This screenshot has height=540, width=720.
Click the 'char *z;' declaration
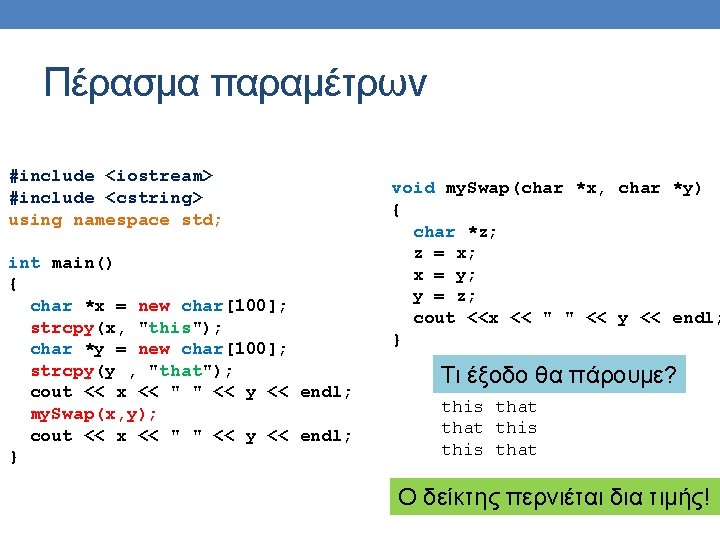[x=455, y=232]
